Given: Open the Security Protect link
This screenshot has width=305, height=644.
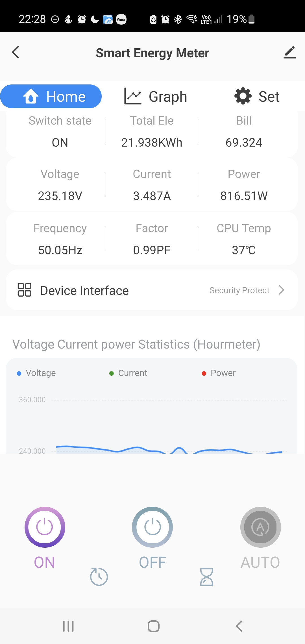Looking at the screenshot, I should pos(239,290).
